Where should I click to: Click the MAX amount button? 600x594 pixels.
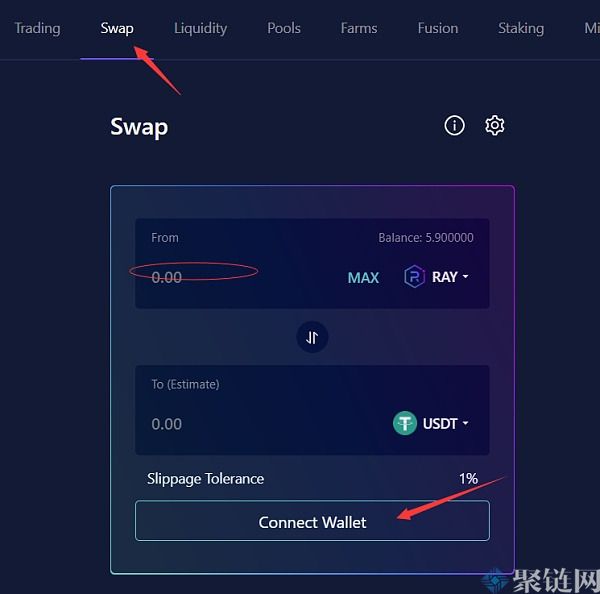click(363, 277)
